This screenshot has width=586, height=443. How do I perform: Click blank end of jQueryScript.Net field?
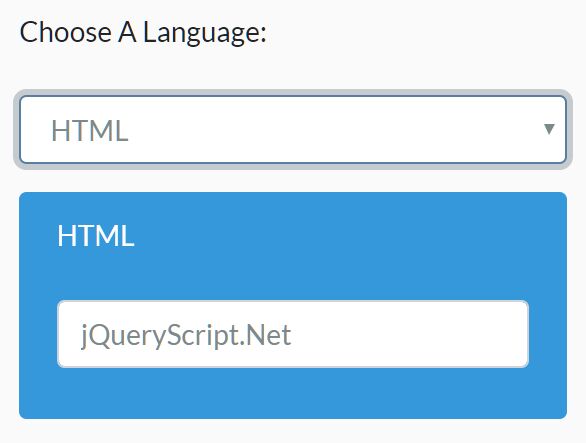(409, 334)
